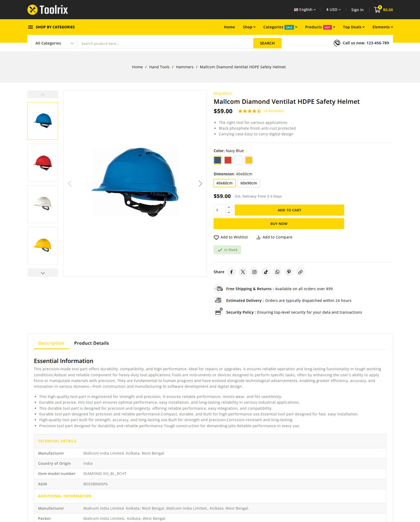Screen dimensions: 420x522
Task: Share product on X (Twitter)
Action: point(243,272)
